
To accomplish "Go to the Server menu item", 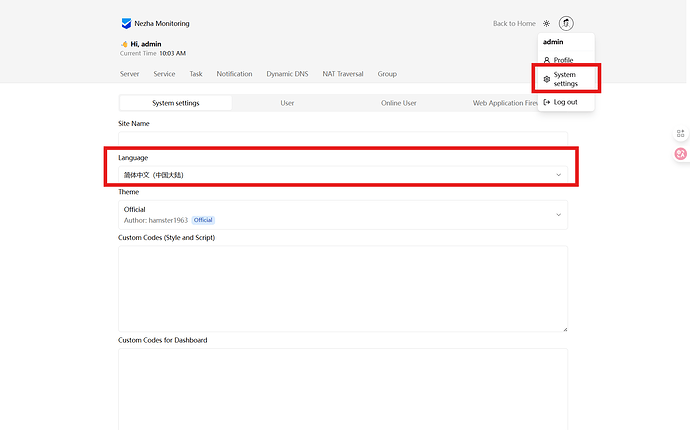I will tap(129, 74).
